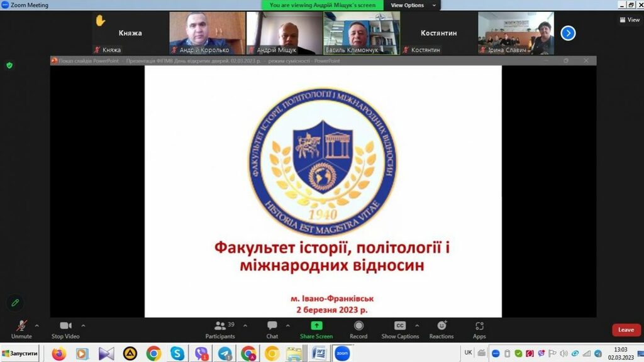Click the Windows Start button Запустити

tap(20, 354)
